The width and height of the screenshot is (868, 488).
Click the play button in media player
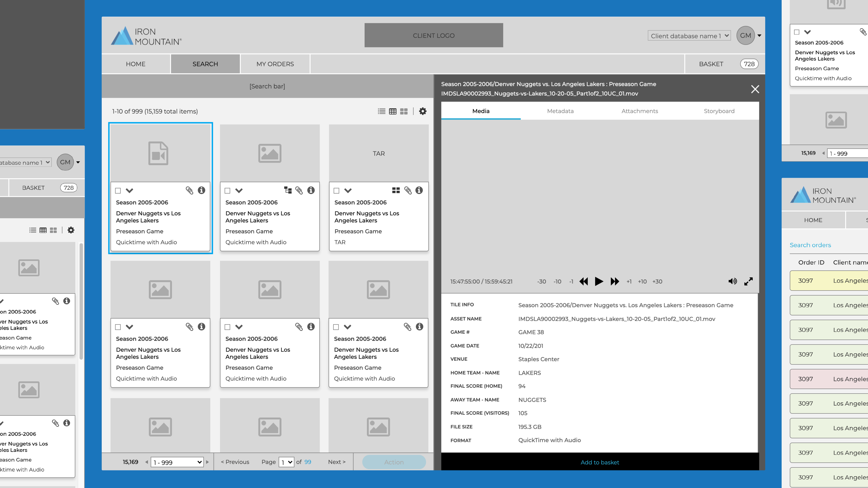pyautogui.click(x=599, y=281)
